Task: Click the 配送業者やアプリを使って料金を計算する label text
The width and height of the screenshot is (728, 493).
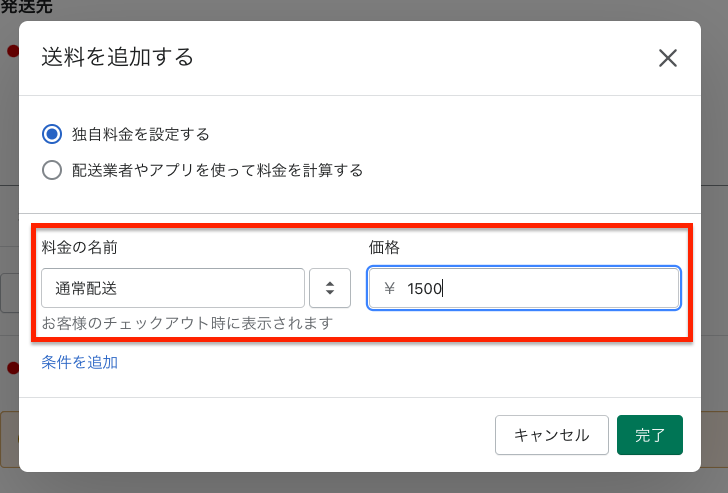Action: tap(217, 170)
